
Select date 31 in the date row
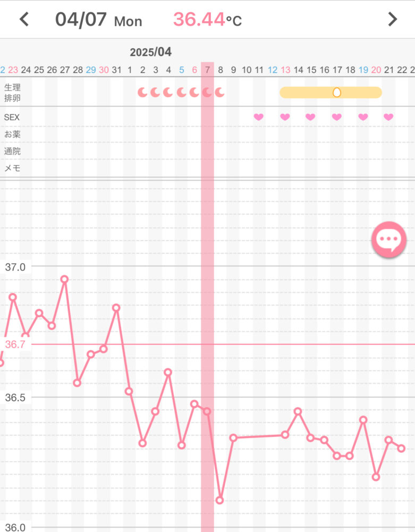pyautogui.click(x=116, y=70)
